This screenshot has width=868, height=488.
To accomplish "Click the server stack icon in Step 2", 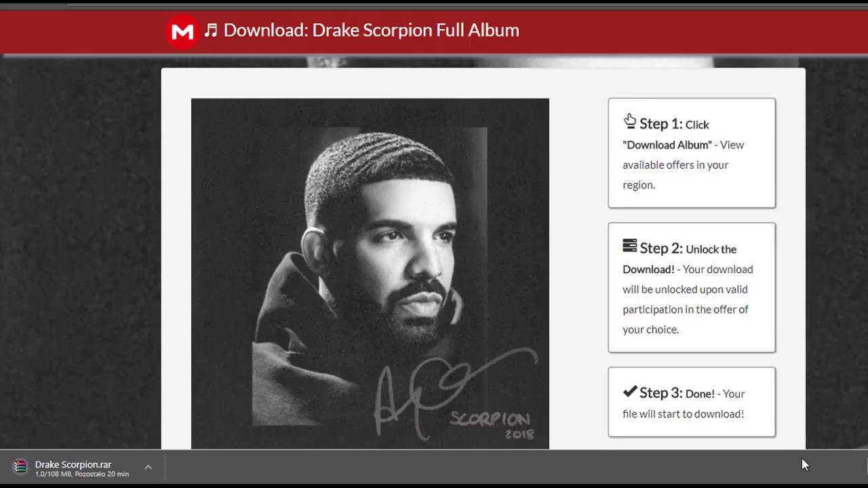I will tap(630, 246).
